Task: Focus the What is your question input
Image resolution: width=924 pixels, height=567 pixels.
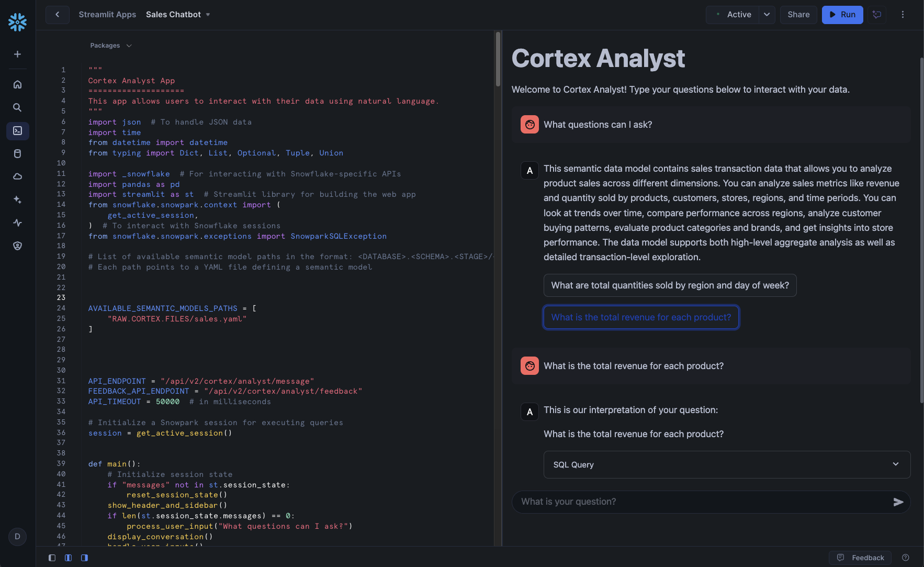Action: [x=701, y=502]
